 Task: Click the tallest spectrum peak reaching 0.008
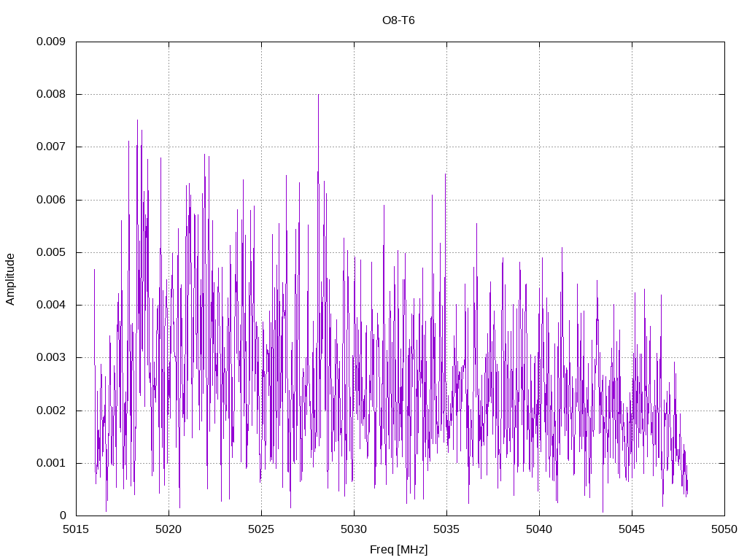(318, 96)
